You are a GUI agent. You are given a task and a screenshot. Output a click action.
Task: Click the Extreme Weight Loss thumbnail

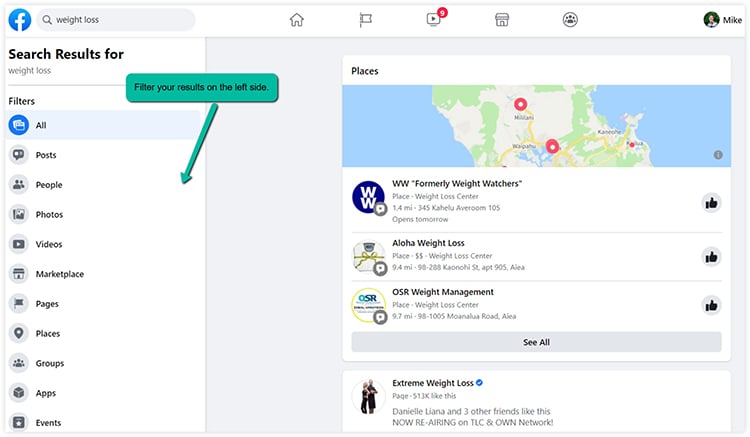(368, 397)
